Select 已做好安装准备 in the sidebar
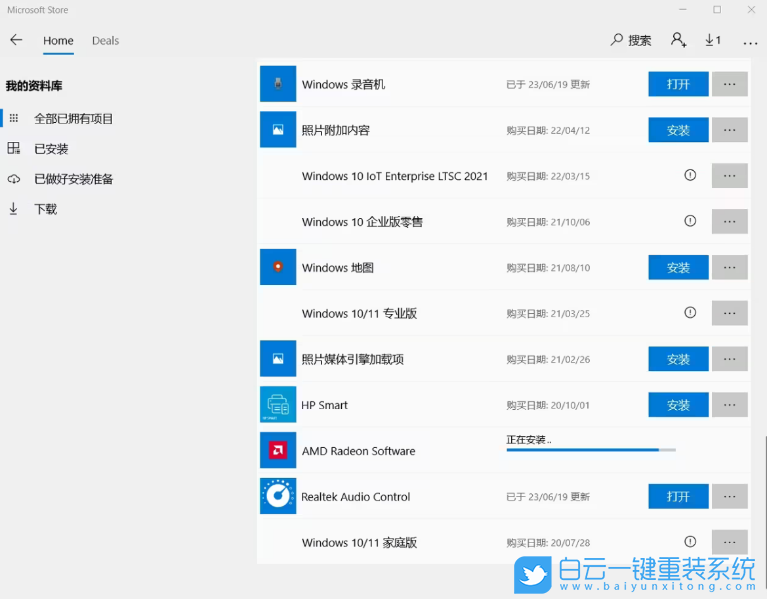 73,179
